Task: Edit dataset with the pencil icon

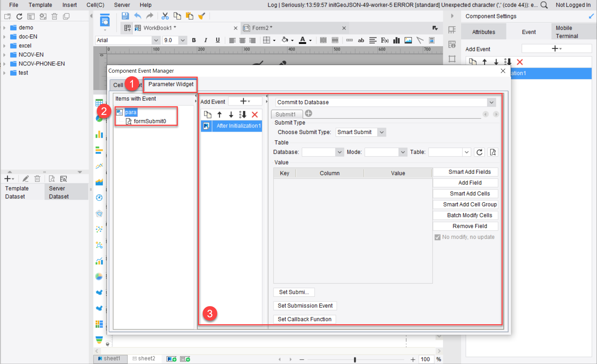Action: (x=26, y=179)
